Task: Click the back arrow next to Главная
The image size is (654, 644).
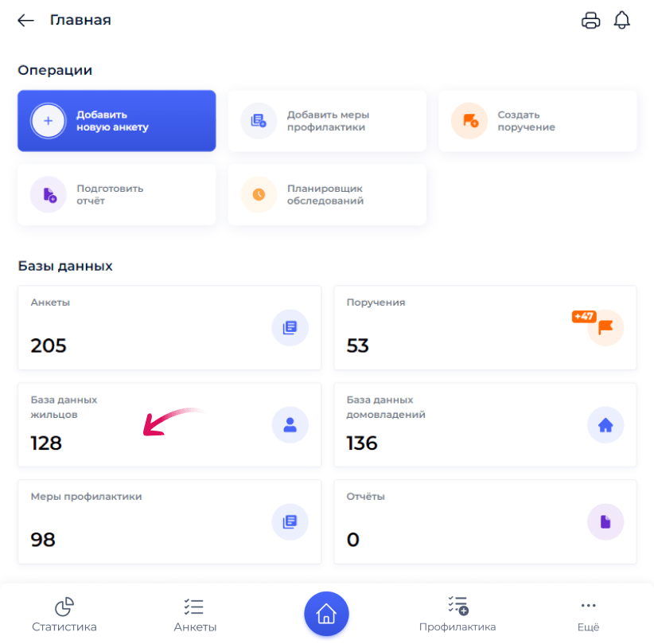Action: pos(26,21)
